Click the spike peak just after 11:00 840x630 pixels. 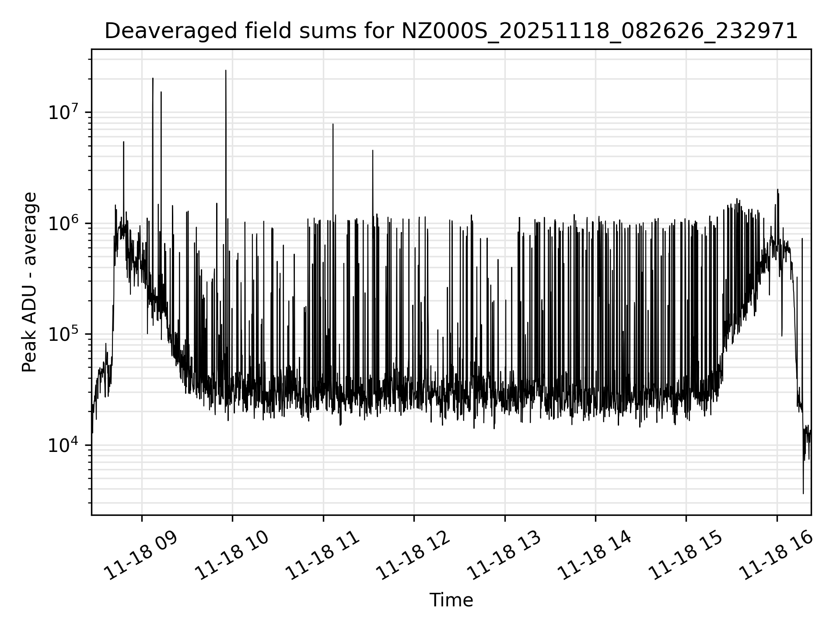[x=333, y=124]
